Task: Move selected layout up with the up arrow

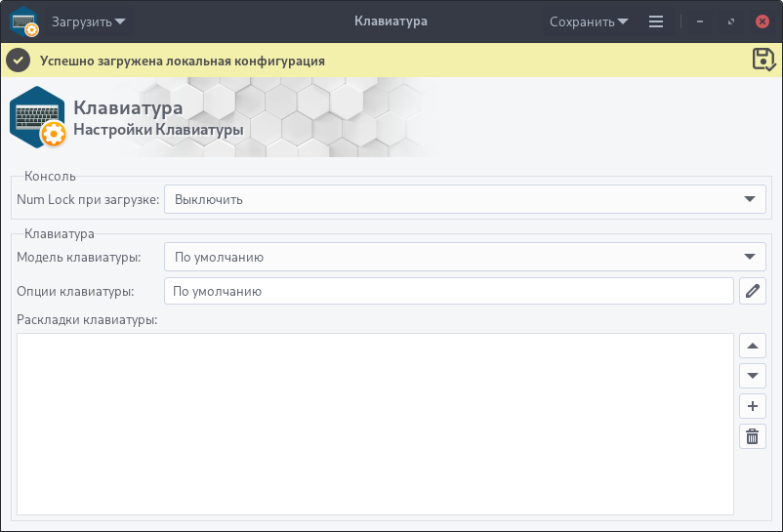Action: tap(752, 346)
